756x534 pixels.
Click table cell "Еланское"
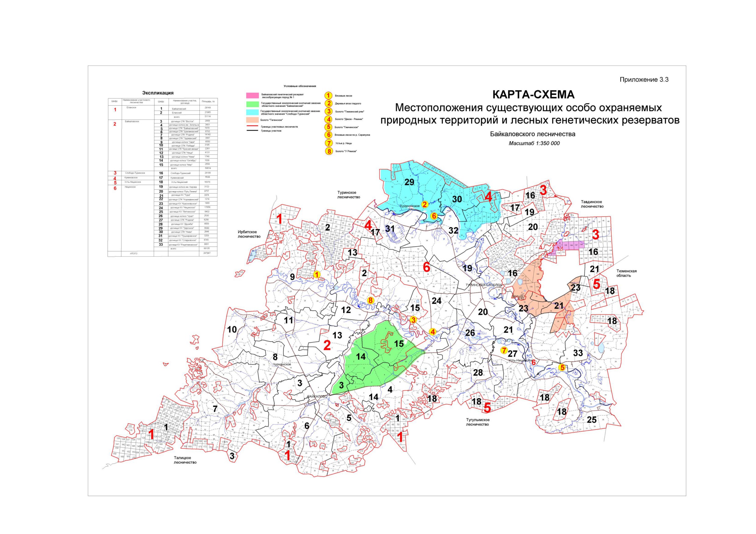(131, 108)
